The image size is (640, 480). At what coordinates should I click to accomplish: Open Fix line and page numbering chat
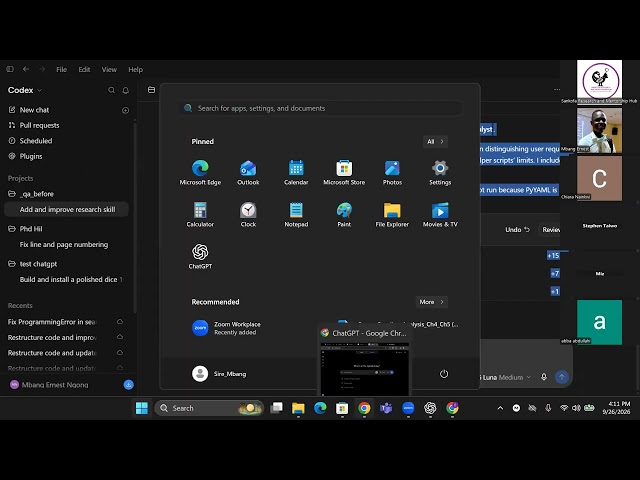[64, 244]
